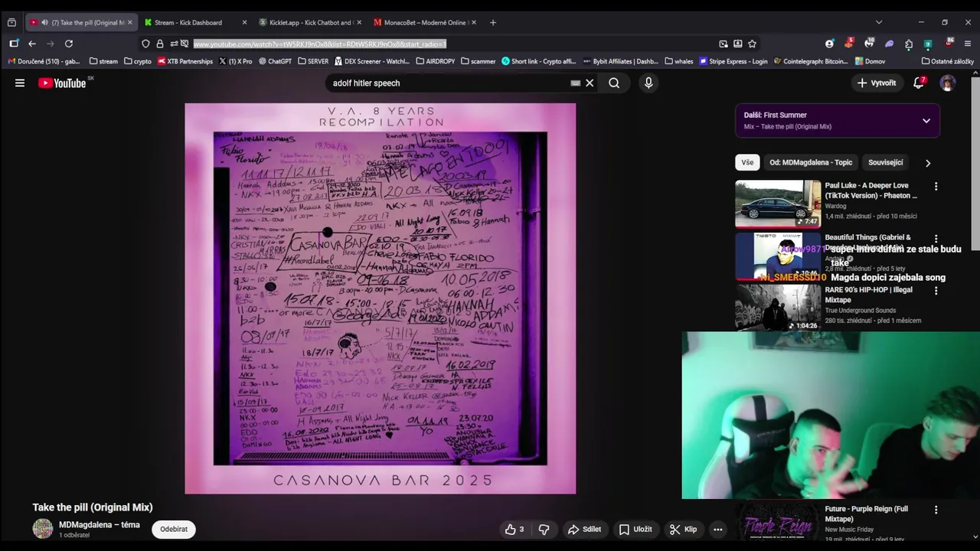Open options for Future Purple Reign video
Viewport: 980px width, 551px height.
click(936, 510)
